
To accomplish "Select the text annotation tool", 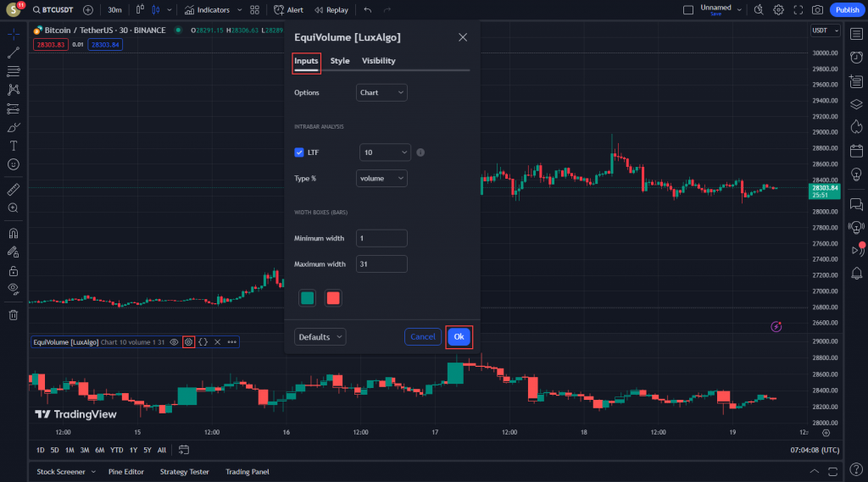I will [14, 146].
